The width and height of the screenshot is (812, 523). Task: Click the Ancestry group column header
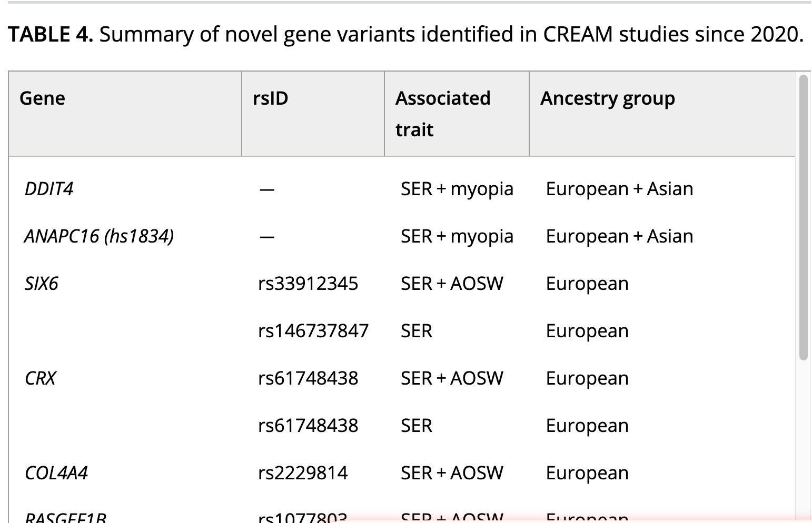(662, 114)
